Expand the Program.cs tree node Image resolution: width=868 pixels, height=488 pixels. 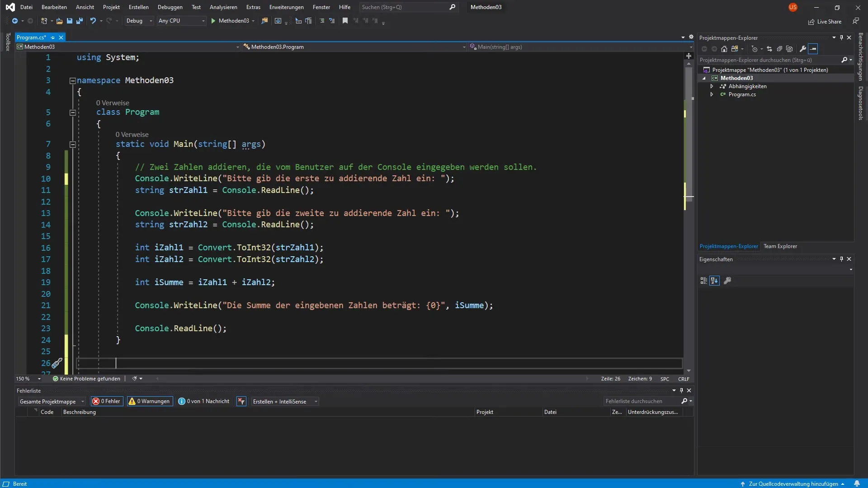click(x=712, y=94)
